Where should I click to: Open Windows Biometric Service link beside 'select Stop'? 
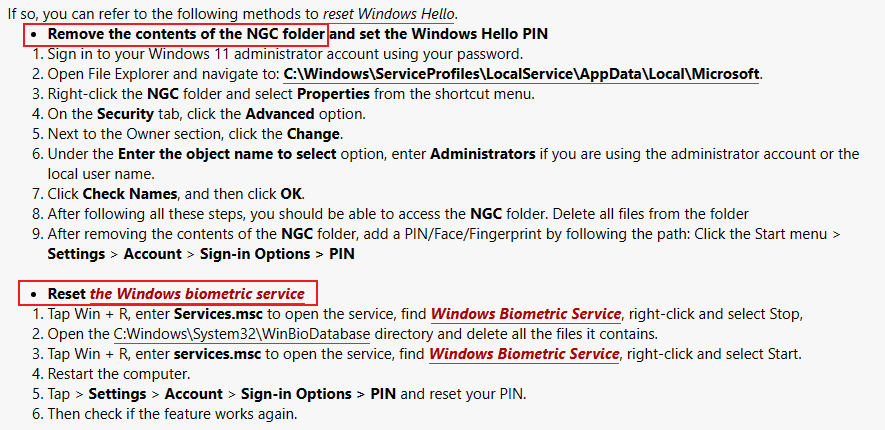coord(526,314)
